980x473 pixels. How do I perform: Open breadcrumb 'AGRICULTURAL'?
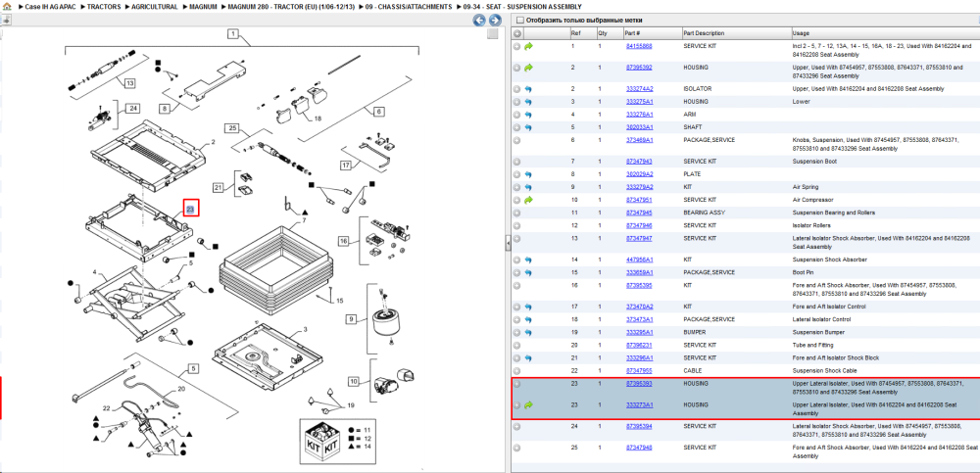(x=155, y=6)
